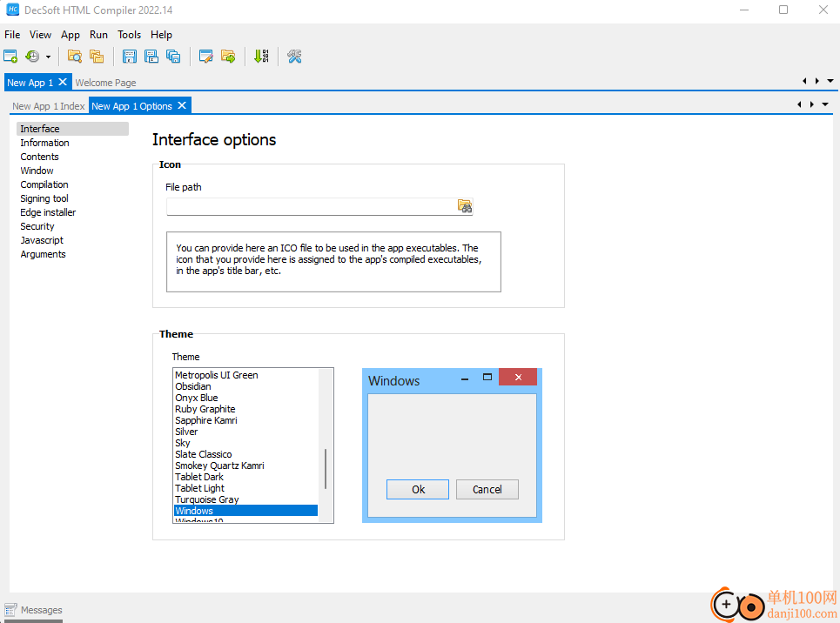Close the New App 1 Options tab

[x=182, y=105]
